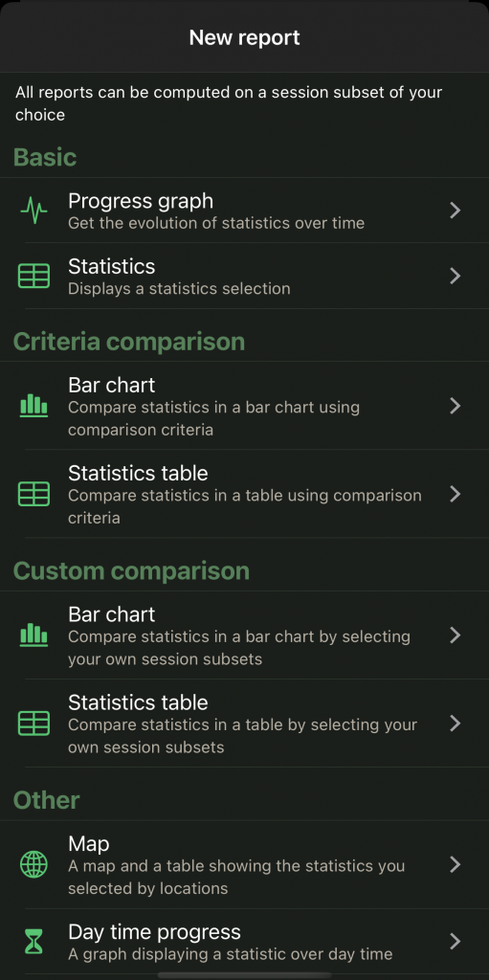This screenshot has width=489, height=980.
Task: Tap the Custom comparison Statistics table icon
Action: pos(33,724)
